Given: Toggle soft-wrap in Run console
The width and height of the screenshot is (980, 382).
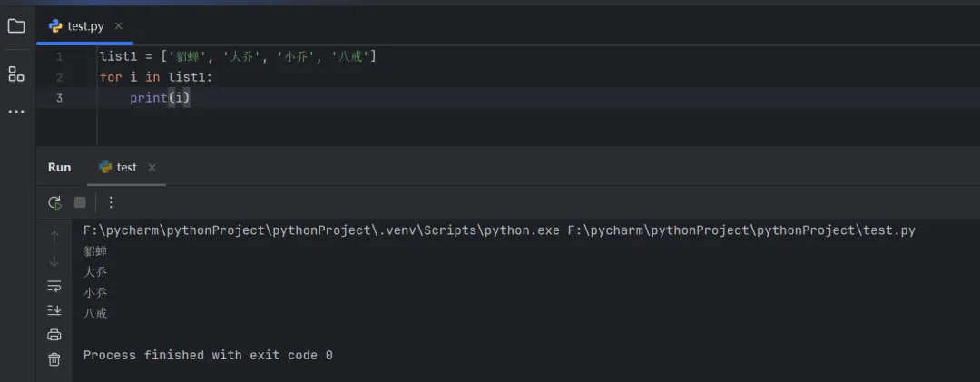Looking at the screenshot, I should pyautogui.click(x=54, y=286).
